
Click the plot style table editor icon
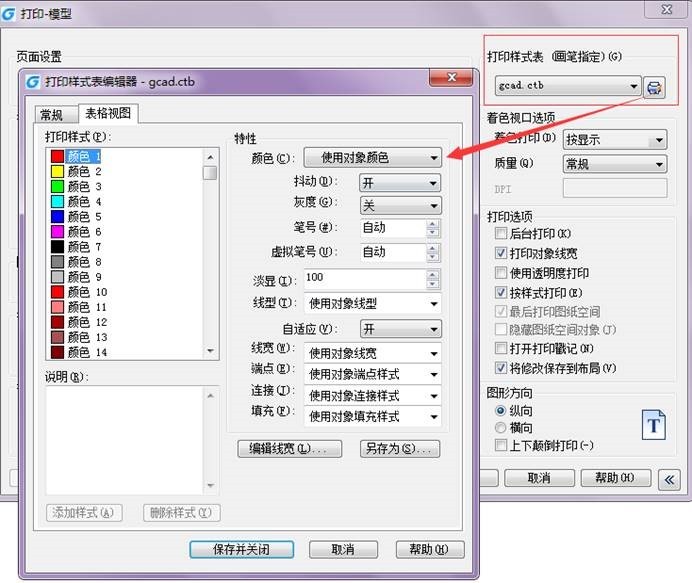(654, 88)
